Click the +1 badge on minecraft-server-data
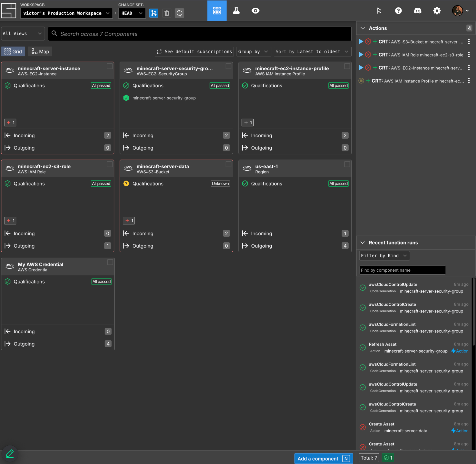 (129, 220)
